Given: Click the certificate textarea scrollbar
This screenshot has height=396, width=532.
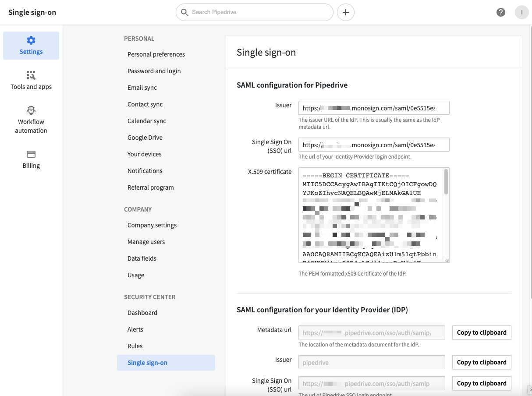Looking at the screenshot, I should point(446,182).
